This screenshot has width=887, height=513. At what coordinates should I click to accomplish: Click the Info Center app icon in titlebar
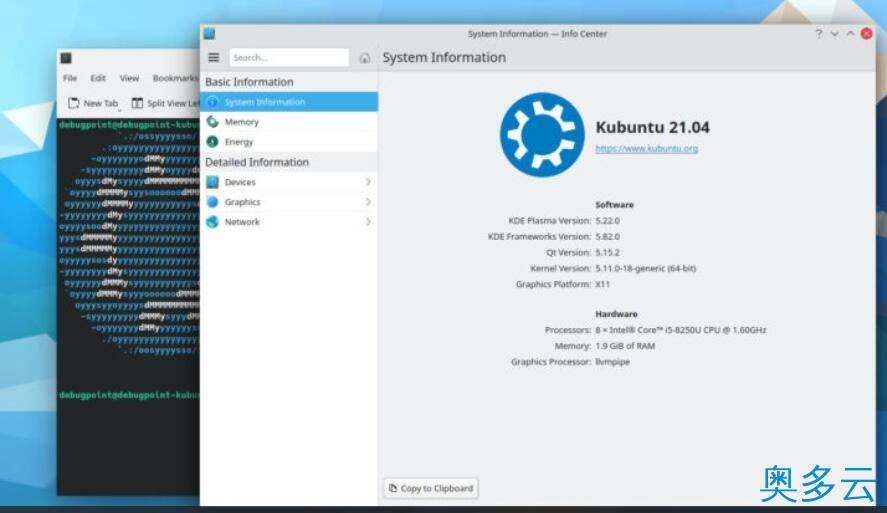point(209,34)
